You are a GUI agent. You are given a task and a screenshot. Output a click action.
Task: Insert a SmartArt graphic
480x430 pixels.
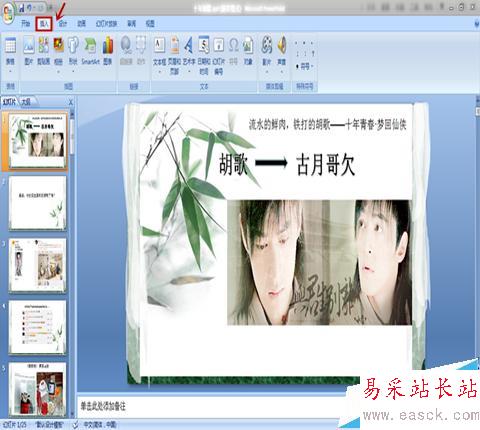click(90, 51)
